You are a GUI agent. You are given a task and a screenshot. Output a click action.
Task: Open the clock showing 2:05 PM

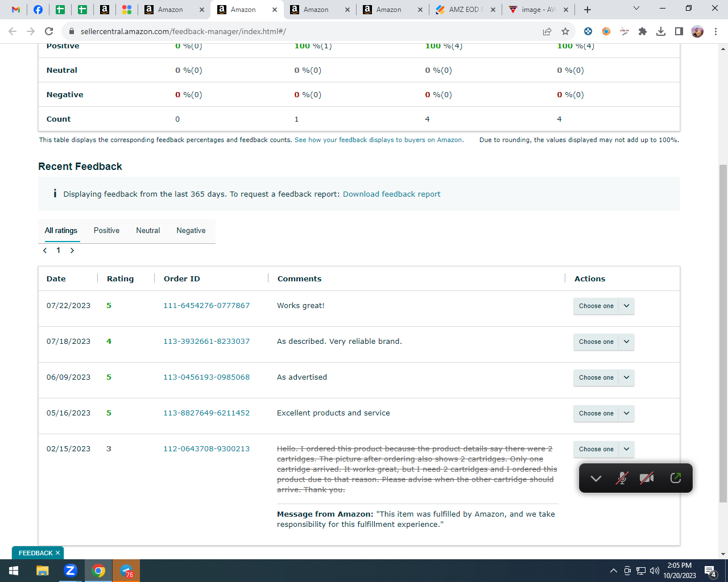(680, 571)
